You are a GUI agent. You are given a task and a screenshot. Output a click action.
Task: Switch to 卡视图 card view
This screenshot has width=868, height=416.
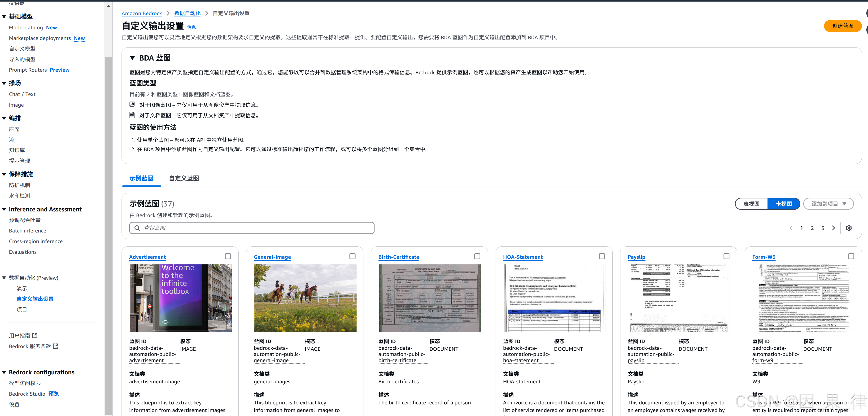point(784,204)
